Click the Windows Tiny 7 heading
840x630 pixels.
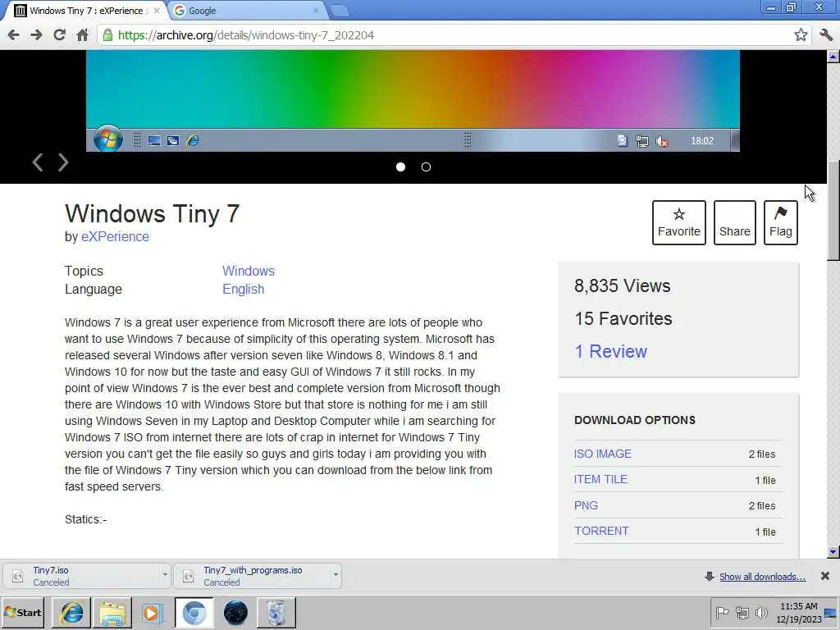(x=152, y=213)
